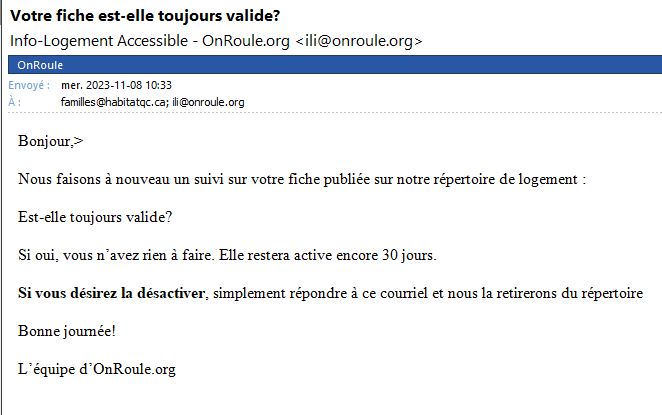Click the phrase "simplement répondre à ce courriel"
The height and width of the screenshot is (415, 662).
[320, 293]
